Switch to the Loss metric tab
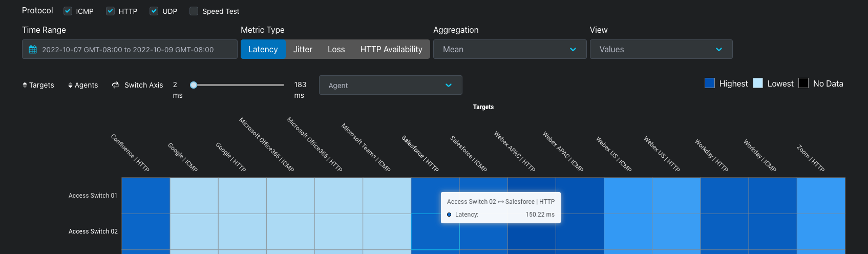868x254 pixels. click(x=336, y=49)
